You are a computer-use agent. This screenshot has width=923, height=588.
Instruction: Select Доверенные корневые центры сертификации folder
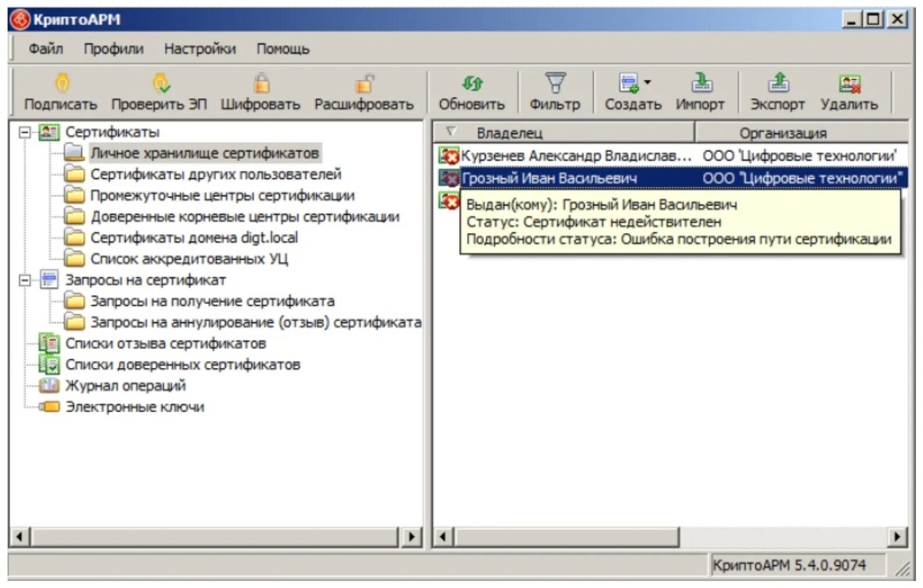pos(245,217)
